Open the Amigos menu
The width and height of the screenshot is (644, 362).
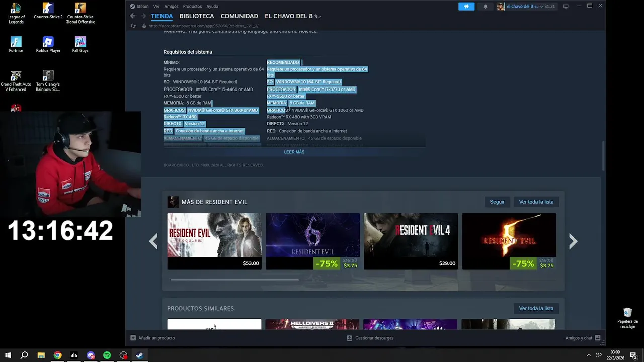[x=171, y=6]
